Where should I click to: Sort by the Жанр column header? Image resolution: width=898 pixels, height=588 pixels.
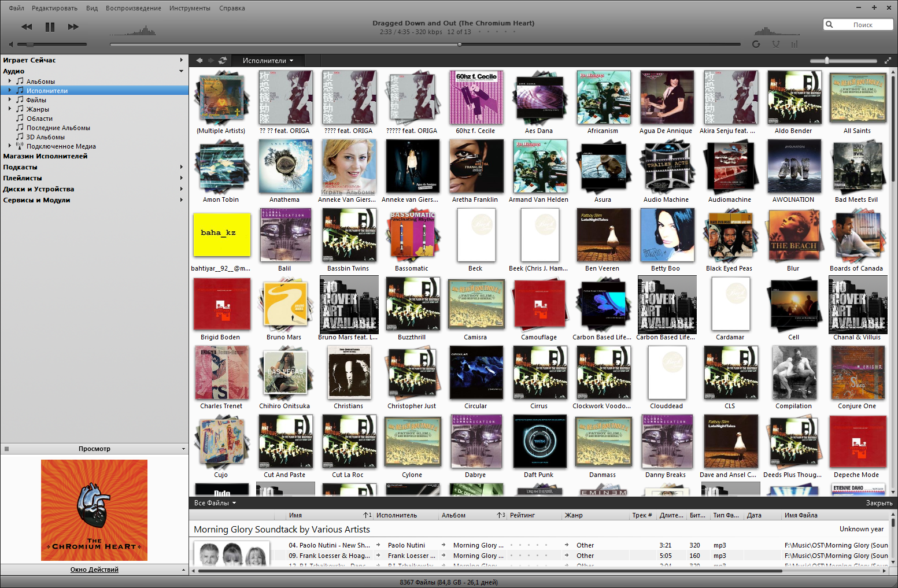(x=596, y=515)
